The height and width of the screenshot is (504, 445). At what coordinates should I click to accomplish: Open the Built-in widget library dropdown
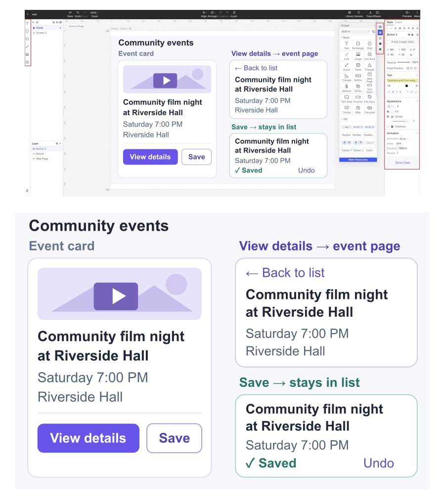(x=356, y=32)
